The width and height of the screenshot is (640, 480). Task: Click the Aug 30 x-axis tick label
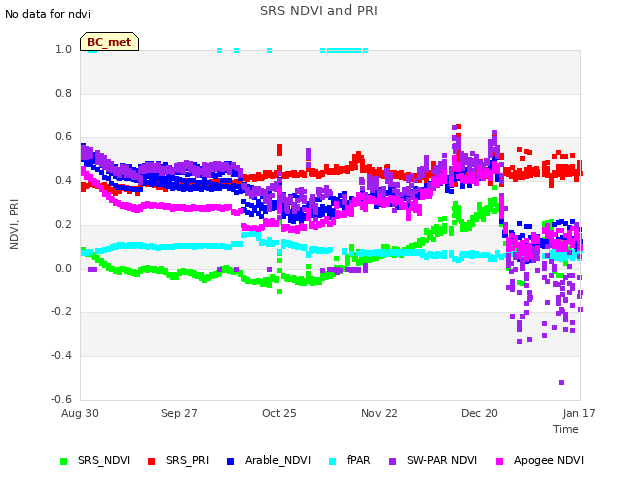(x=80, y=413)
